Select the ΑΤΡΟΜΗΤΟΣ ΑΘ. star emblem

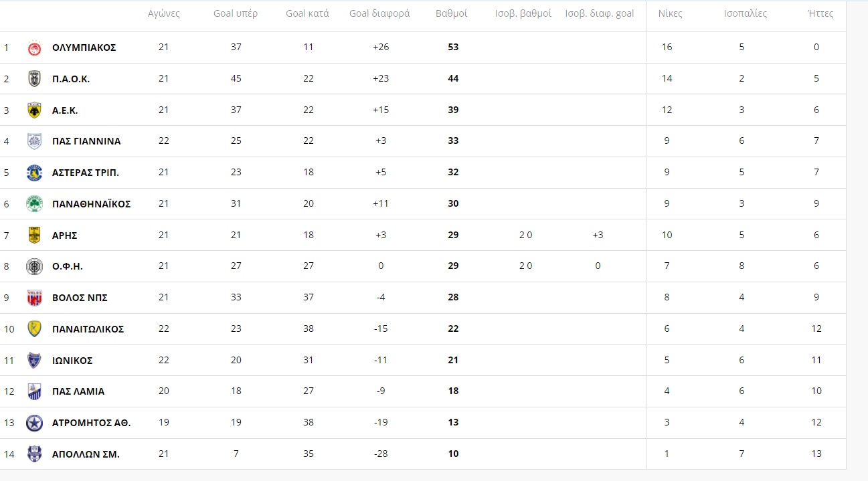[x=34, y=423]
